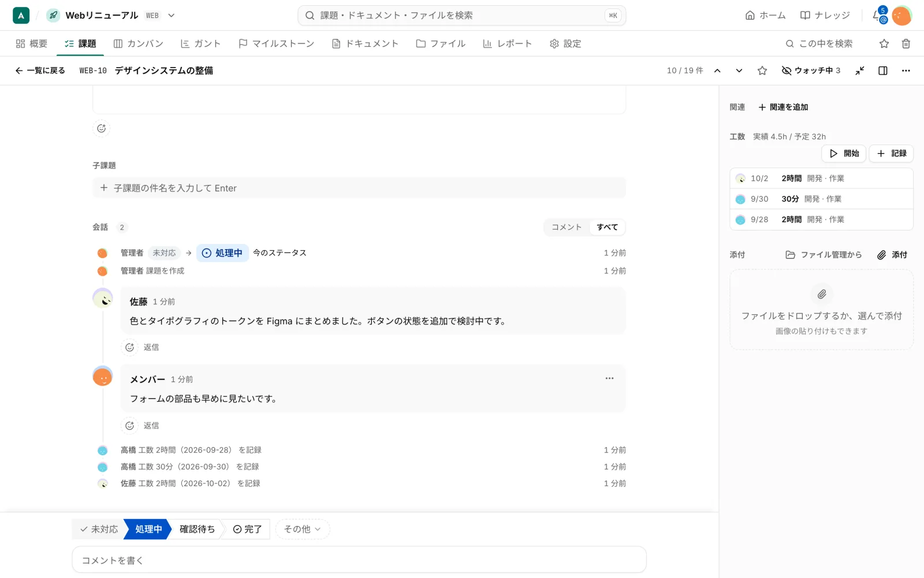Set status to 確認待ち
Image resolution: width=924 pixels, height=578 pixels.
tap(197, 529)
